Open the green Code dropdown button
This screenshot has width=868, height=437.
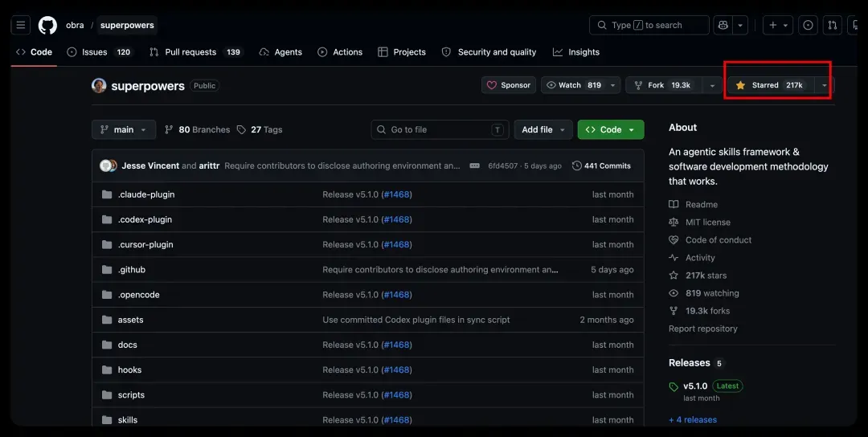point(611,129)
